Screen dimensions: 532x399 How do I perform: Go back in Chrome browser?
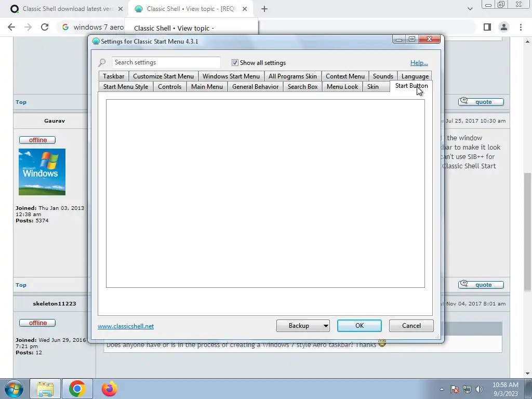[x=11, y=27]
